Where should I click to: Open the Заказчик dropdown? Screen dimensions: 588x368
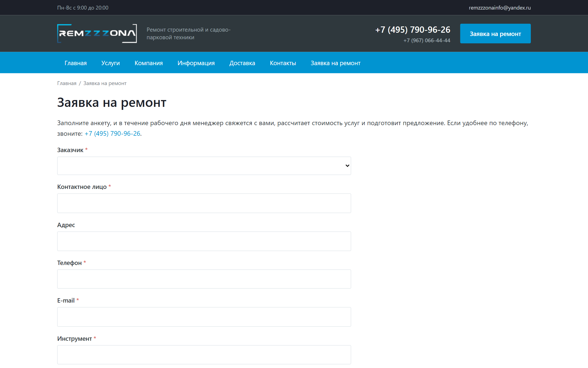[204, 166]
